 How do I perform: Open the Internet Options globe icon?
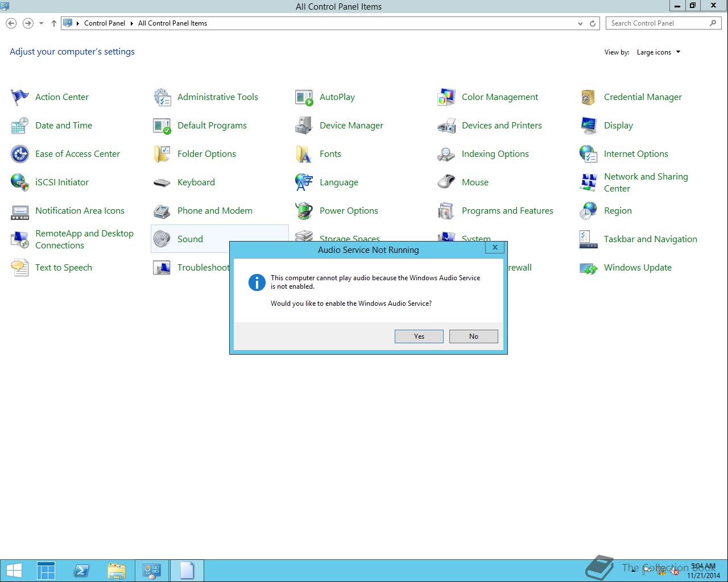[589, 154]
